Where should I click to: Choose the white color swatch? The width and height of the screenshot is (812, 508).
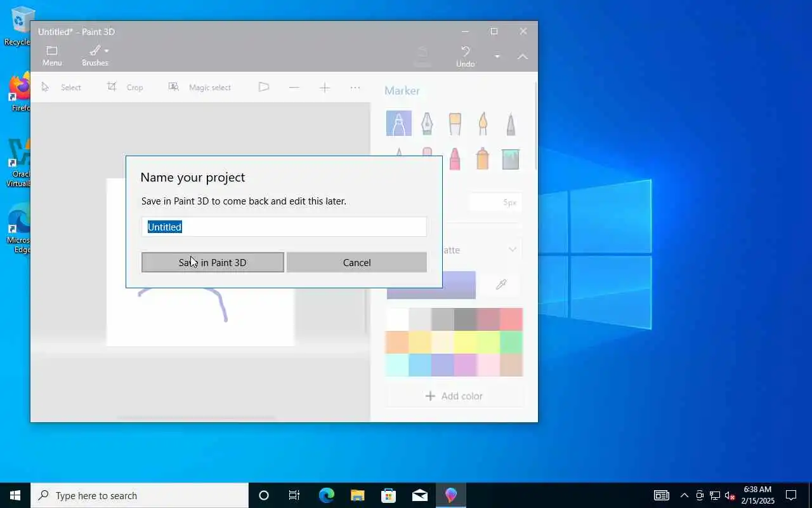[398, 319]
